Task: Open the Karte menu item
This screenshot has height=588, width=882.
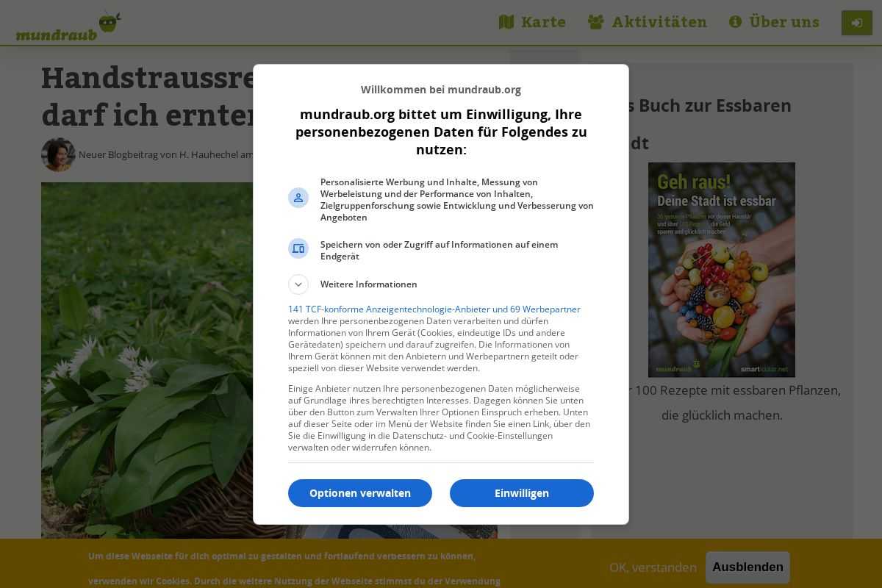Action: coord(532,22)
